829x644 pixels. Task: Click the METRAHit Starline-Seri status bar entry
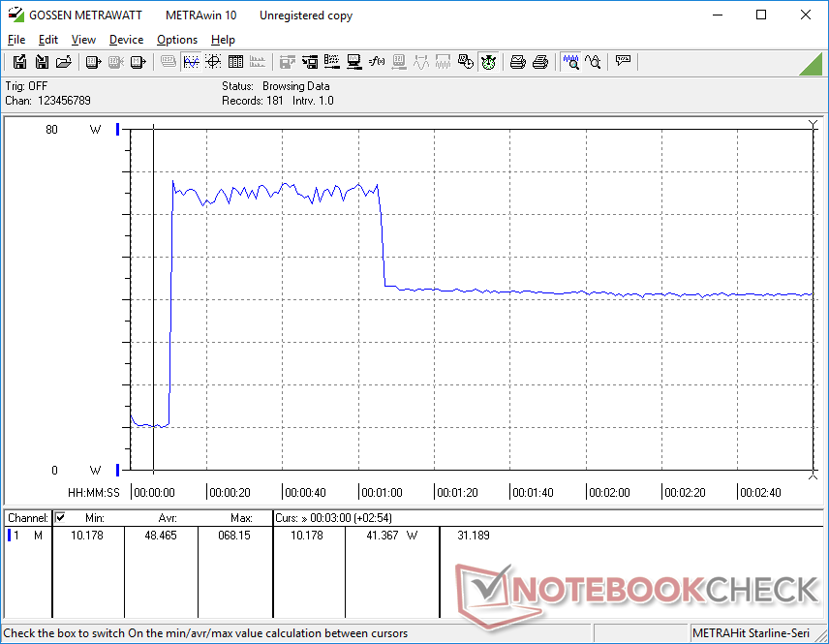[x=751, y=633]
